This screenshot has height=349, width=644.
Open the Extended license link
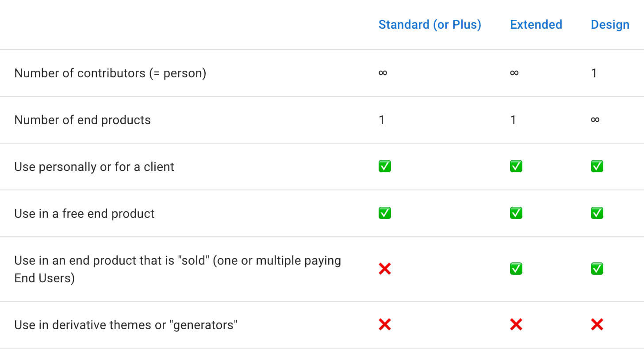[536, 25]
